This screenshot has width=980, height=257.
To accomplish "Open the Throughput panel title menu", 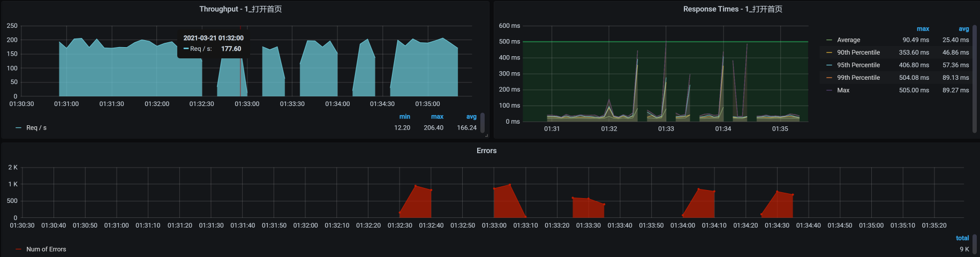I will [240, 9].
